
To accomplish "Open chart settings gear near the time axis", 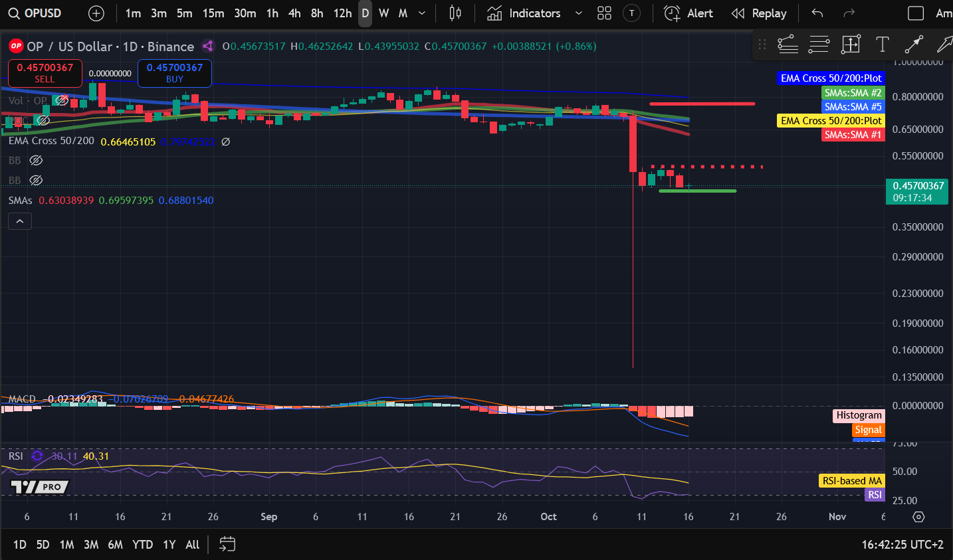I will (x=918, y=517).
